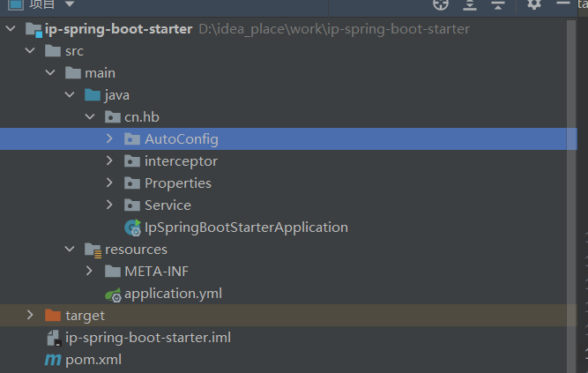Select the src folder label
Screen dimensions: 588x373
tap(74, 51)
